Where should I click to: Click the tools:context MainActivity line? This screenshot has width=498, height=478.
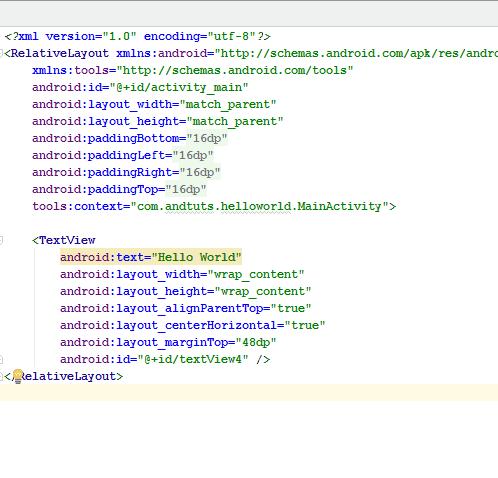point(214,206)
